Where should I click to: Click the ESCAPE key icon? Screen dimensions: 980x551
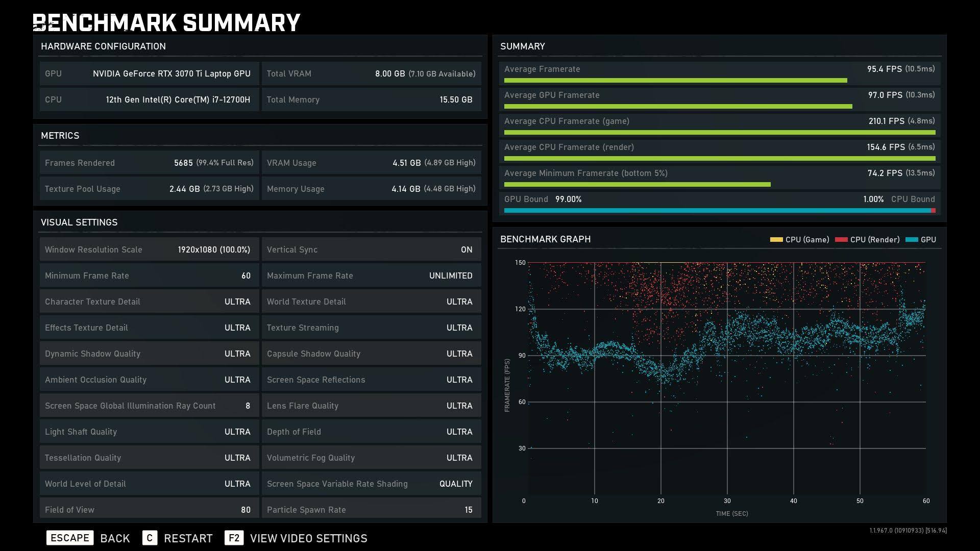coord(70,538)
